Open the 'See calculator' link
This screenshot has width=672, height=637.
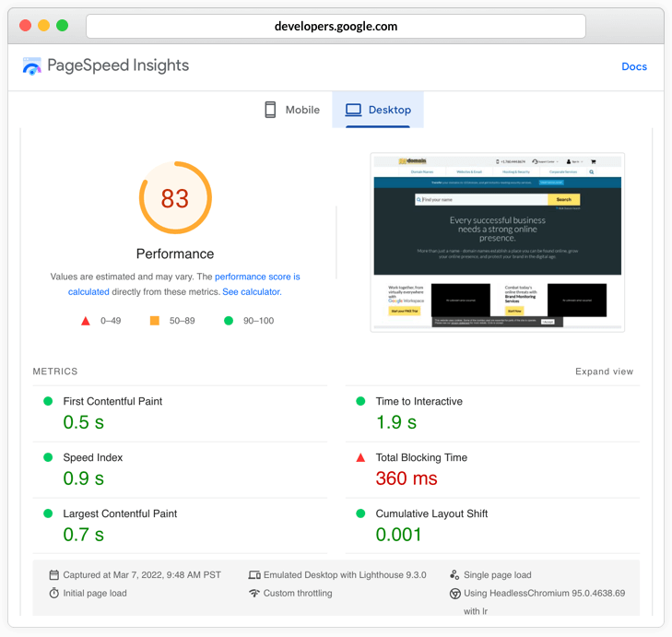pos(252,292)
